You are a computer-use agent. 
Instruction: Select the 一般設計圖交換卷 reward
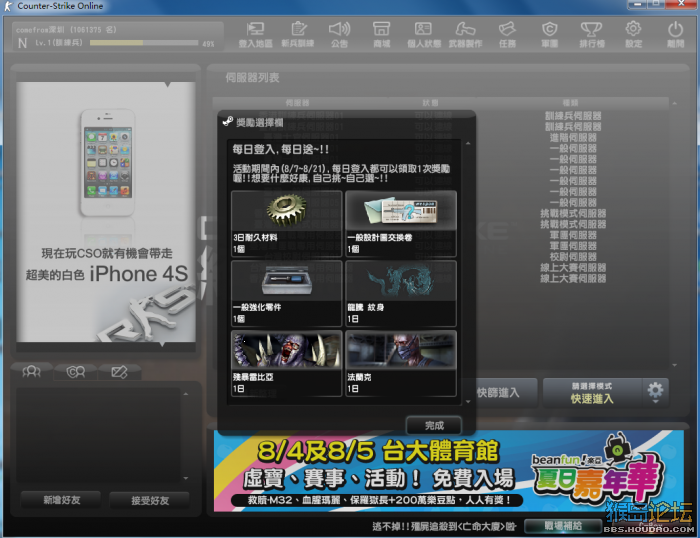point(401,223)
